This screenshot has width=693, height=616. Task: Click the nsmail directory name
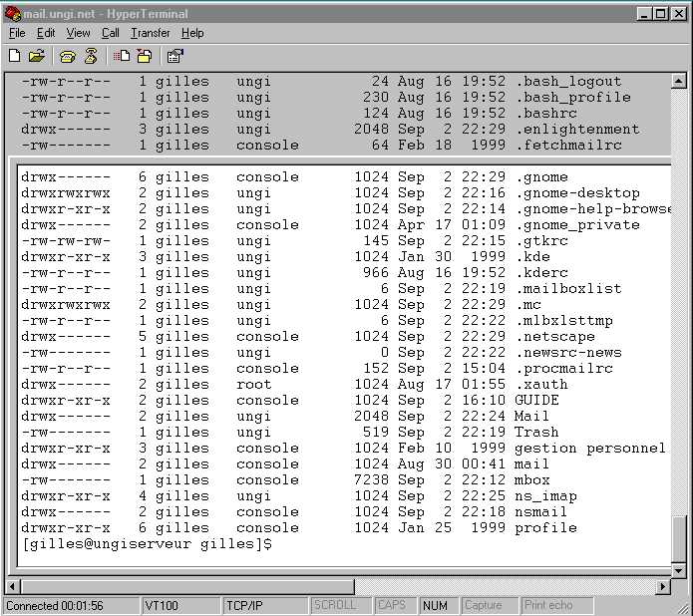[x=541, y=511]
